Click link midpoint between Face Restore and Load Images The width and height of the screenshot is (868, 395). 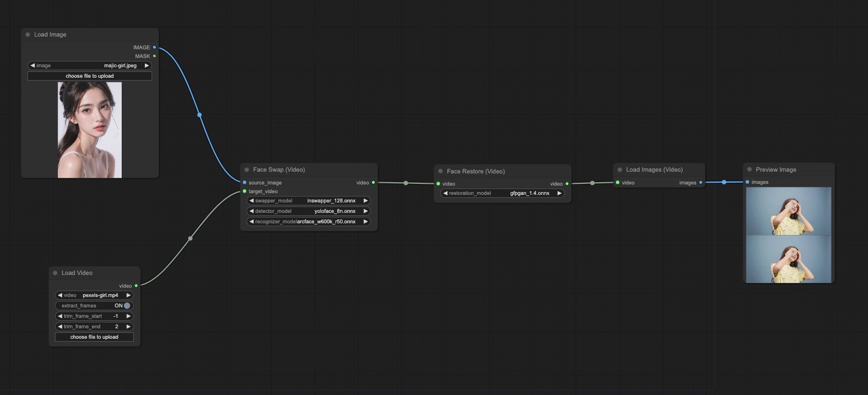pyautogui.click(x=592, y=183)
